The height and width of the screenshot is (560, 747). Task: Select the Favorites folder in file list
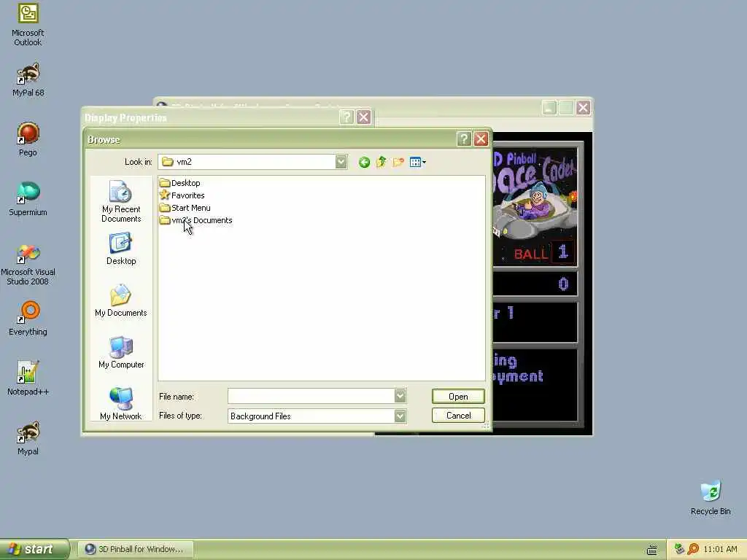pos(182,195)
